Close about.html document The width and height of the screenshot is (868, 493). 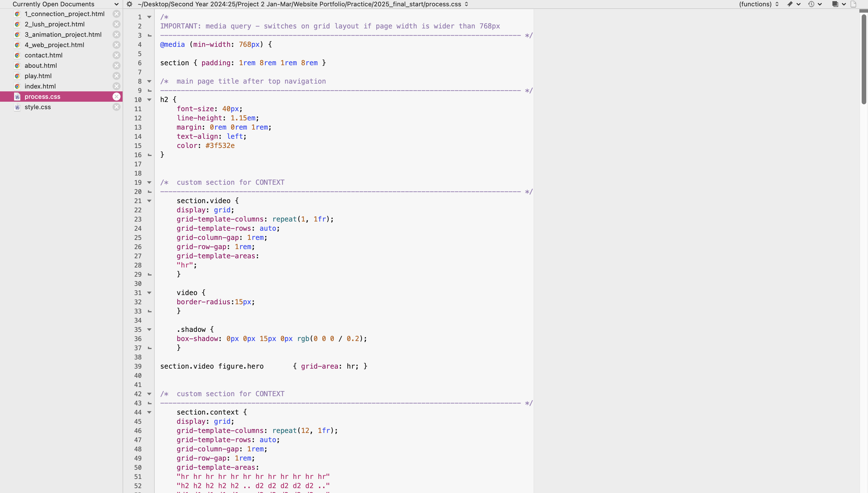(x=116, y=66)
